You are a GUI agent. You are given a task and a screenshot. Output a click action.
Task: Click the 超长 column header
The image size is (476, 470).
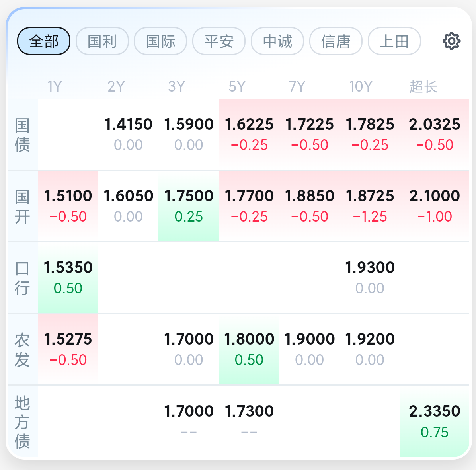pyautogui.click(x=423, y=86)
